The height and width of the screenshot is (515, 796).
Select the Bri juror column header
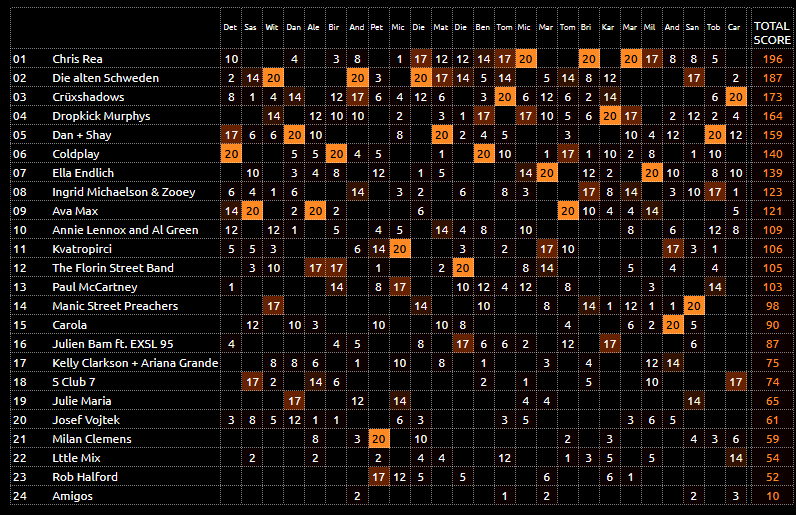[x=586, y=27]
